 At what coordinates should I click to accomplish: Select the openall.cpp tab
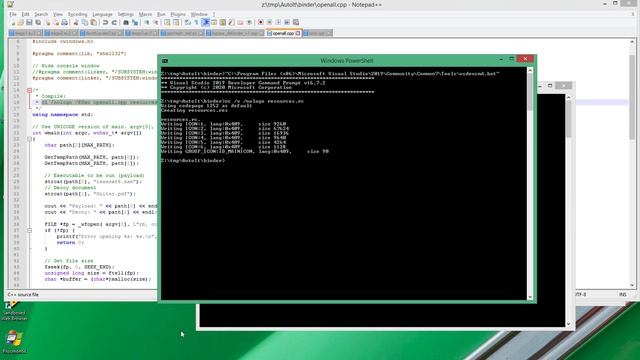pos(283,33)
